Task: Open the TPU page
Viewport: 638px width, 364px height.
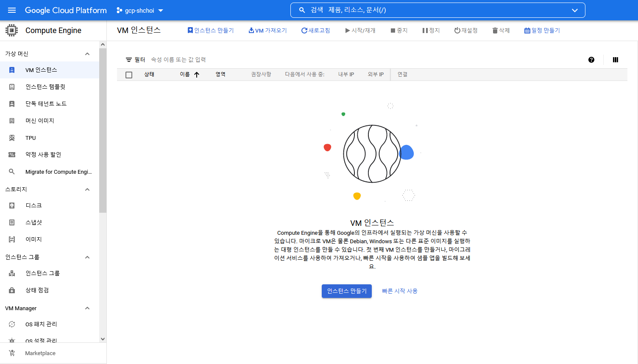Action: 50,138
